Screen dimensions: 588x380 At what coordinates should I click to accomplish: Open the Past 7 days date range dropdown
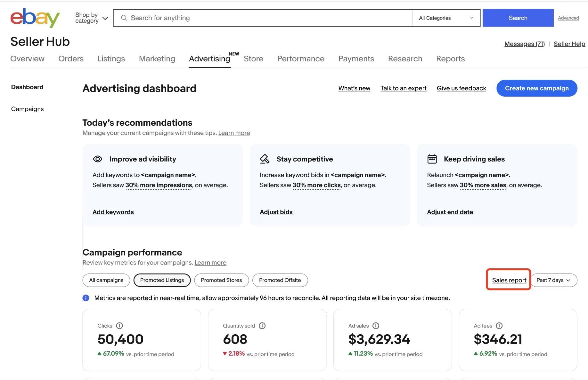pos(554,280)
